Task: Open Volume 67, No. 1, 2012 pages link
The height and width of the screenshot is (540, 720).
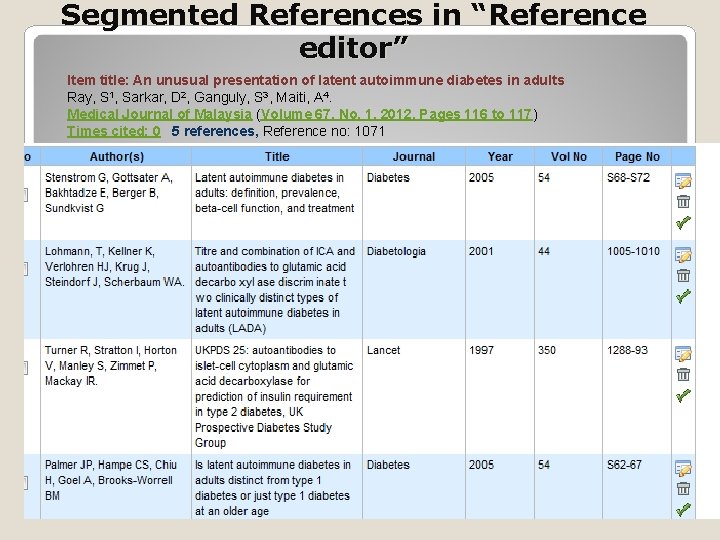Action: [396, 114]
